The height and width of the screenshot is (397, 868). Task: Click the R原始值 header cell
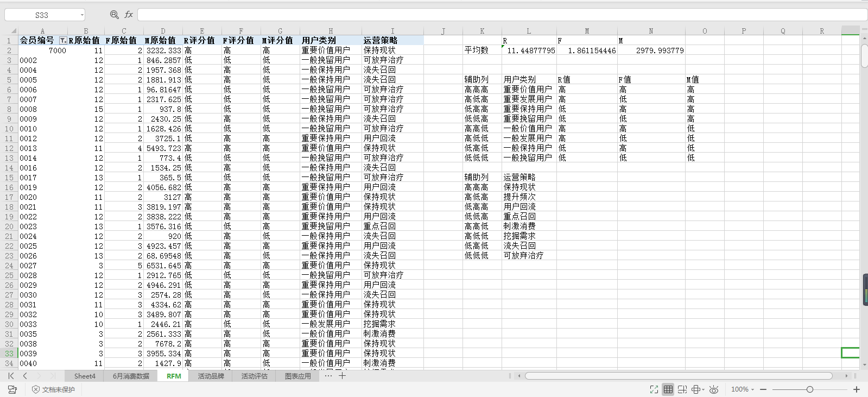pos(86,41)
